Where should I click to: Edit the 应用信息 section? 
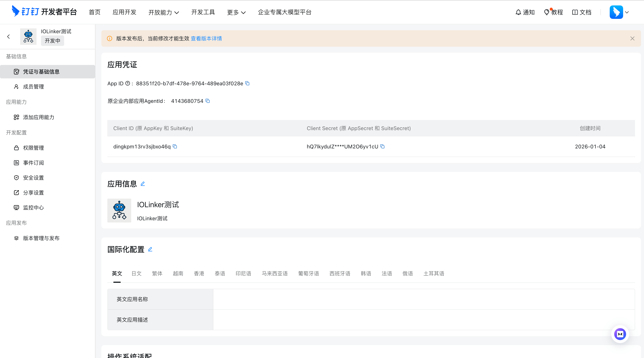coord(143,184)
